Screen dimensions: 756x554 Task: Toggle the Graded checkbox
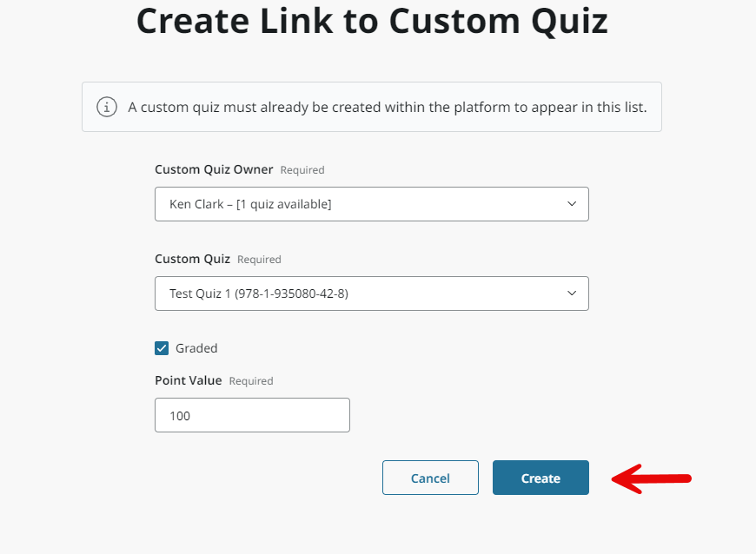(x=162, y=348)
